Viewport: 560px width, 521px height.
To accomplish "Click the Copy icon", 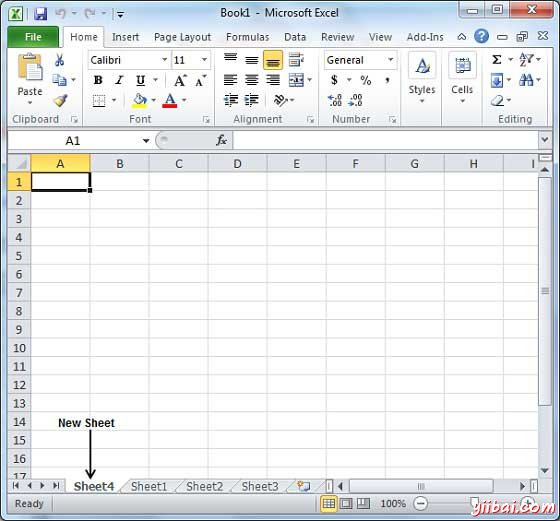I will click(x=59, y=80).
